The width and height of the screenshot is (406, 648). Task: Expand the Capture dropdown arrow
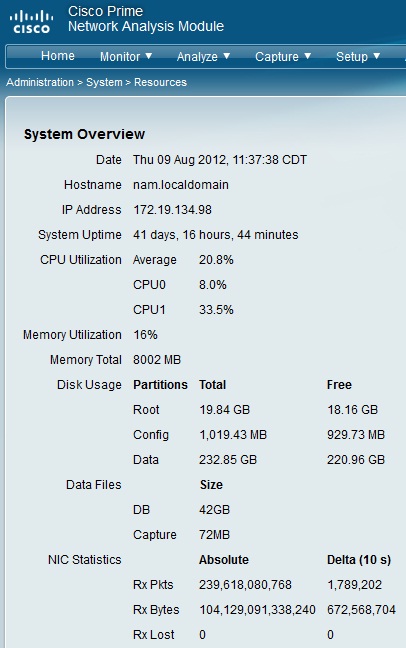(308, 56)
